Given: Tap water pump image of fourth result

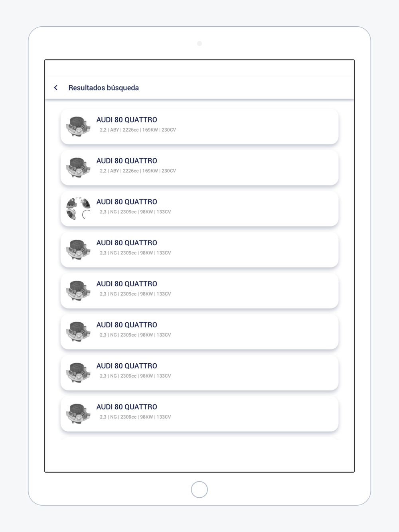Looking at the screenshot, I should click(x=78, y=250).
